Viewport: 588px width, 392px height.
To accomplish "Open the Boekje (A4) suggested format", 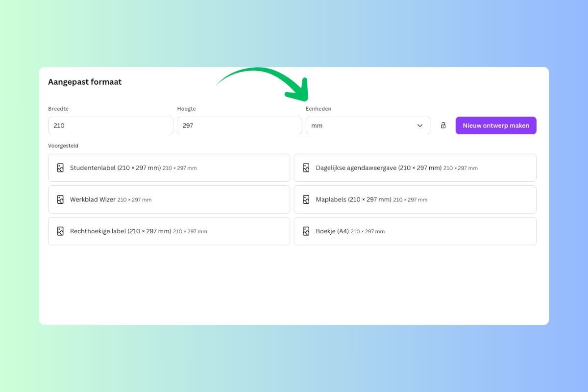I will [x=415, y=231].
